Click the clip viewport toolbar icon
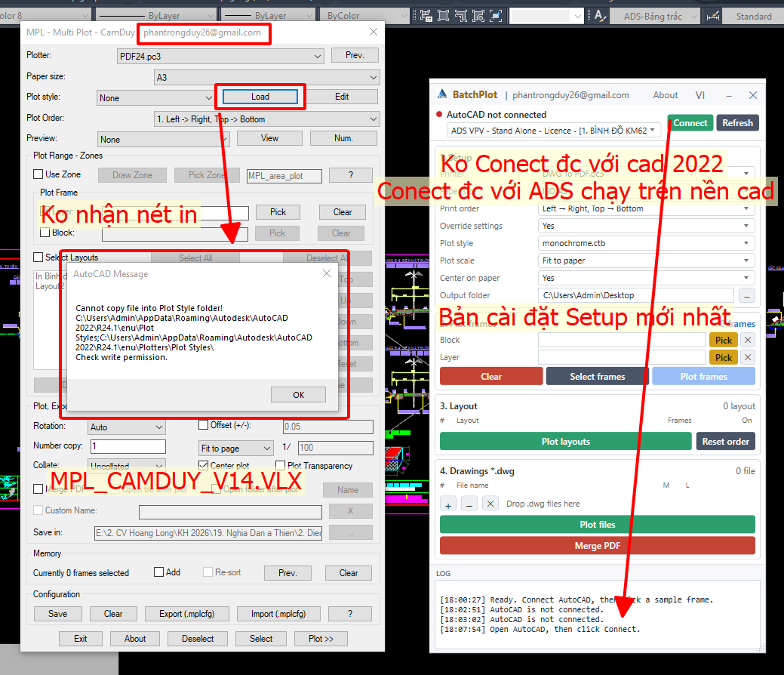 pyautogui.click(x=496, y=16)
